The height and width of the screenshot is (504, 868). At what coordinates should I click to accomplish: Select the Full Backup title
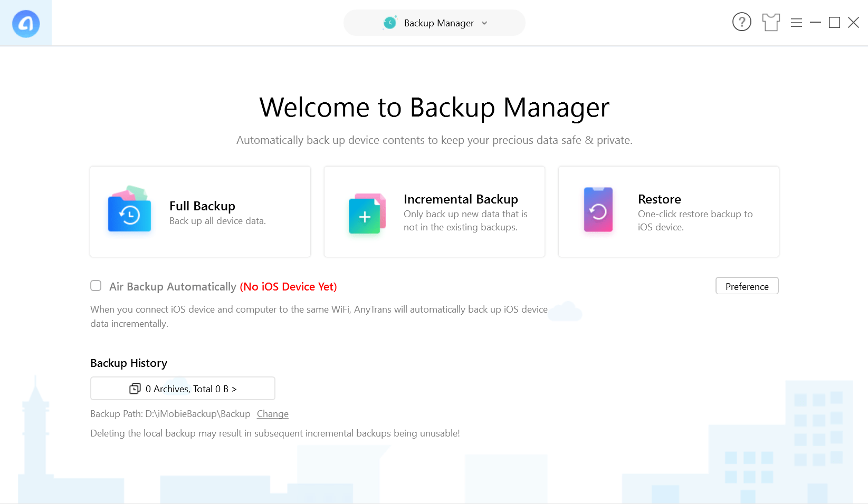[x=202, y=206]
